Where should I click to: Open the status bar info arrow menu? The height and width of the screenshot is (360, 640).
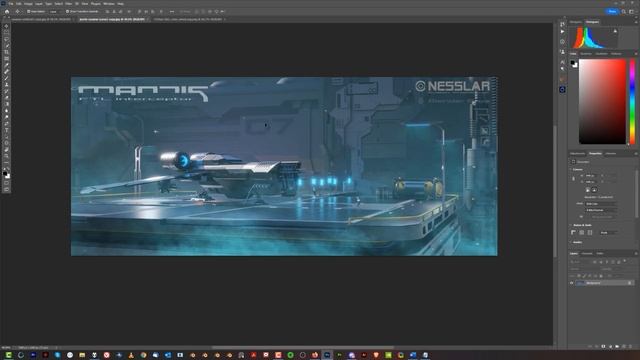(x=56, y=348)
